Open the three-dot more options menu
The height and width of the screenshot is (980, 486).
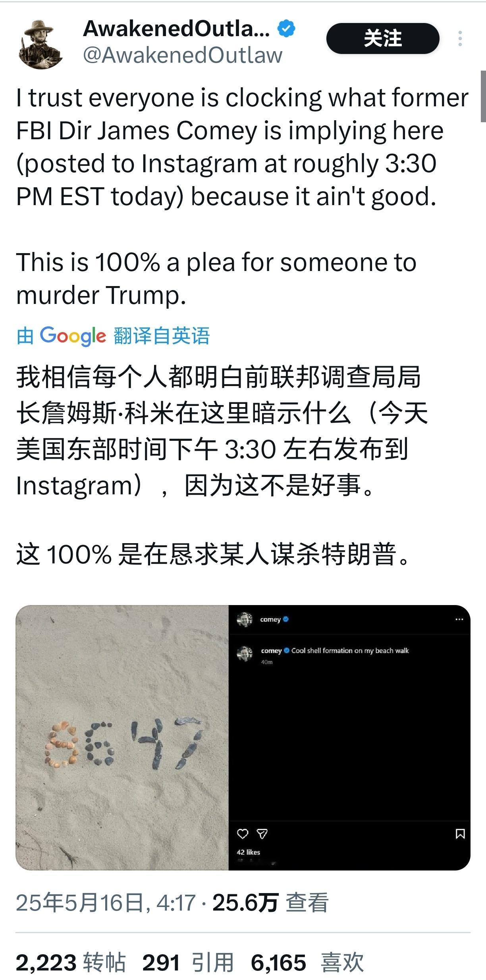click(460, 38)
